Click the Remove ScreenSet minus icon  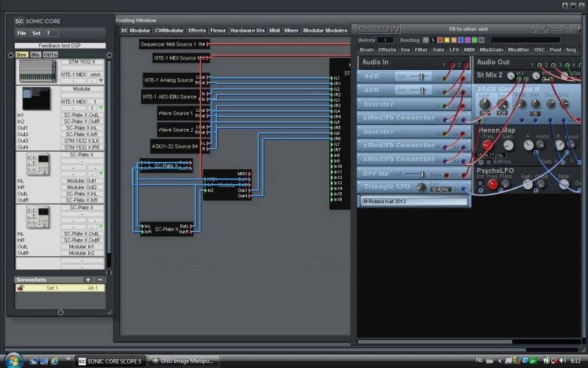click(100, 280)
